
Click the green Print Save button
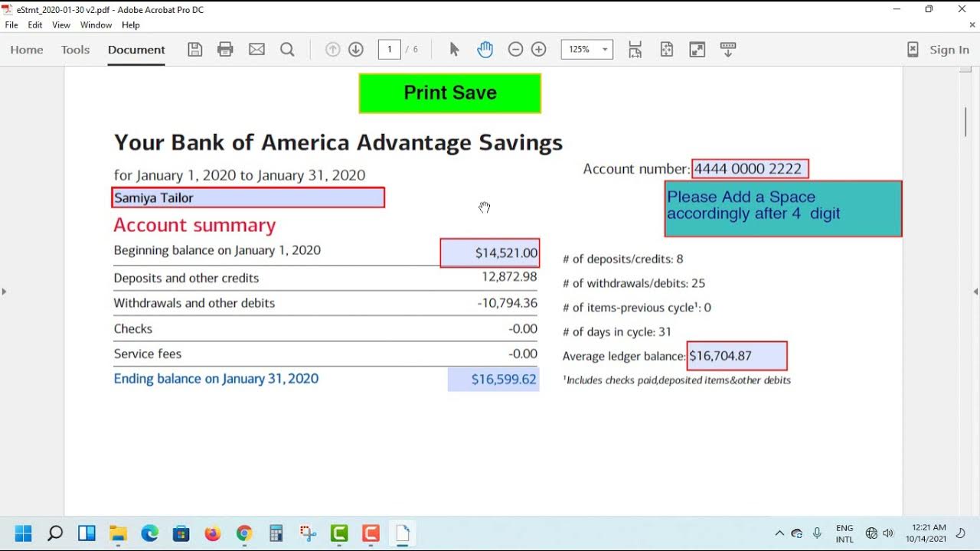click(450, 93)
